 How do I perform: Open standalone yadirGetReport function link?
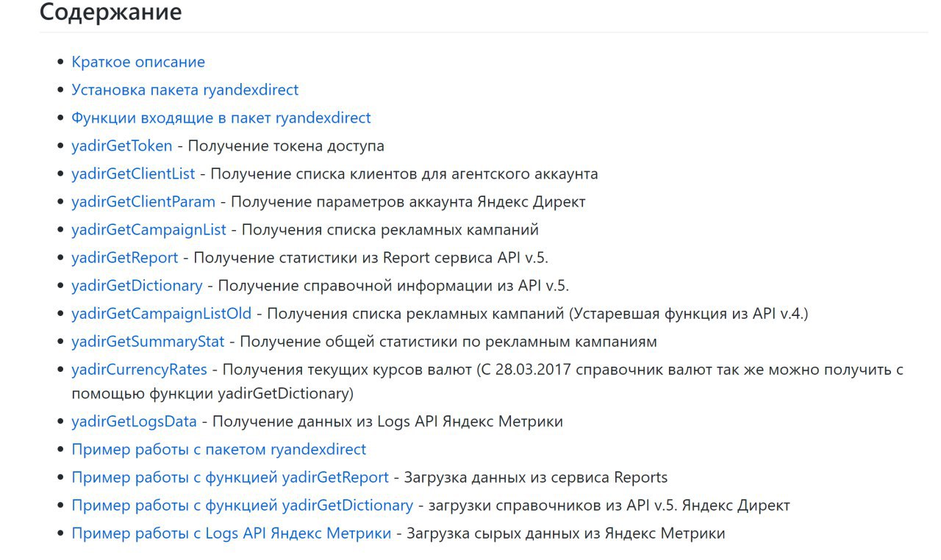[x=125, y=257]
